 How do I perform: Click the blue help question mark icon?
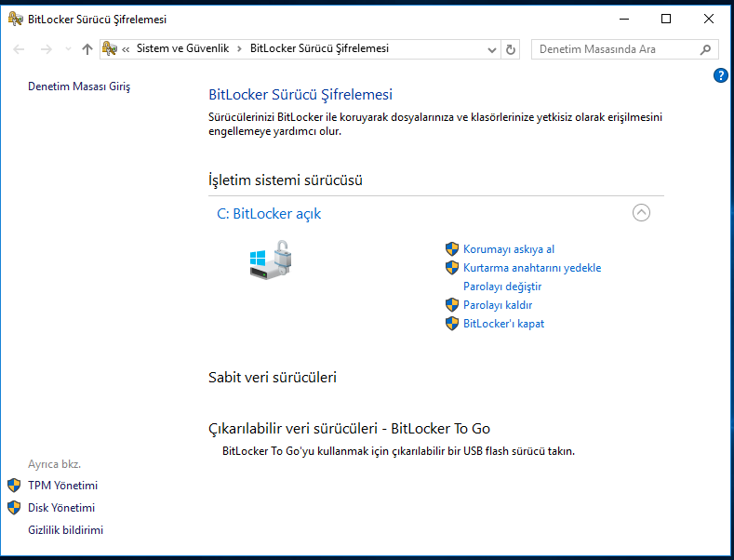720,75
